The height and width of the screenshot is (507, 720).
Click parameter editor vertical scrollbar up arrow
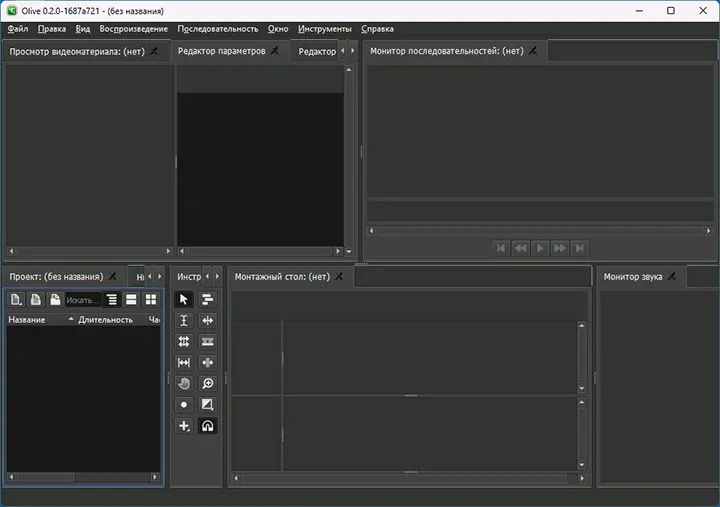[349, 70]
